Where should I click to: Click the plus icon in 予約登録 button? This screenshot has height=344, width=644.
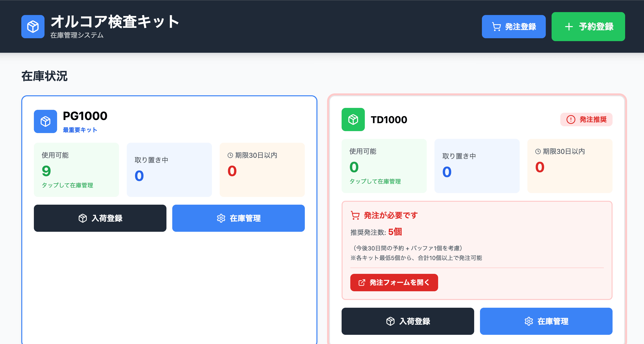point(569,27)
